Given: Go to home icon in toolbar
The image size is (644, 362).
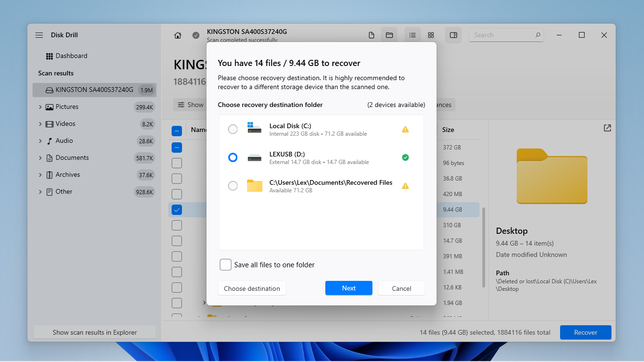Looking at the screenshot, I should point(178,35).
